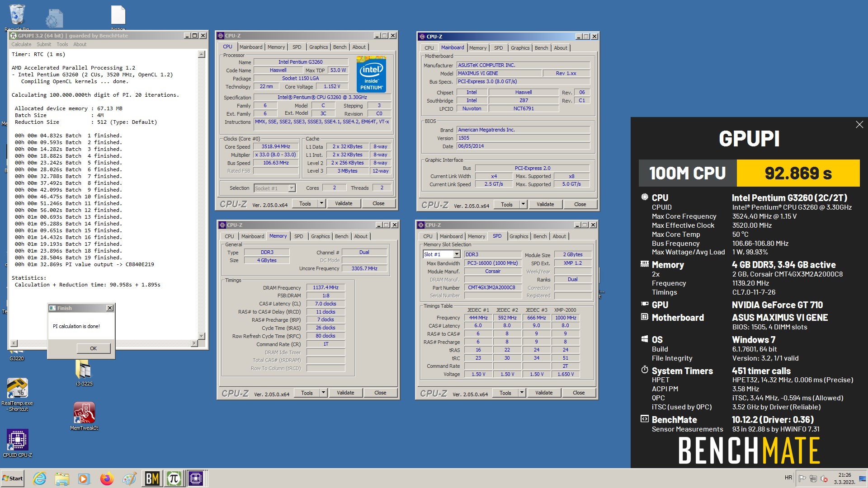Open Firefox from the taskbar
The height and width of the screenshot is (488, 868).
coord(107,479)
